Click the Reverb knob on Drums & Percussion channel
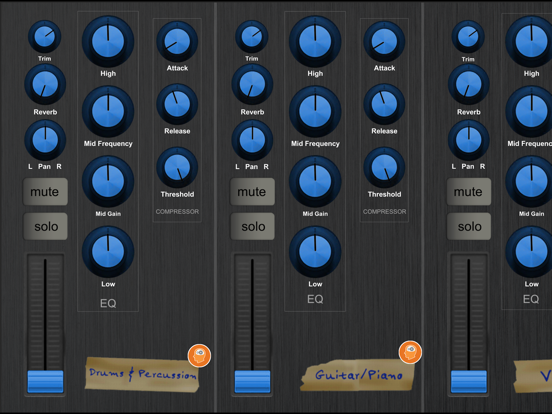 45,84
